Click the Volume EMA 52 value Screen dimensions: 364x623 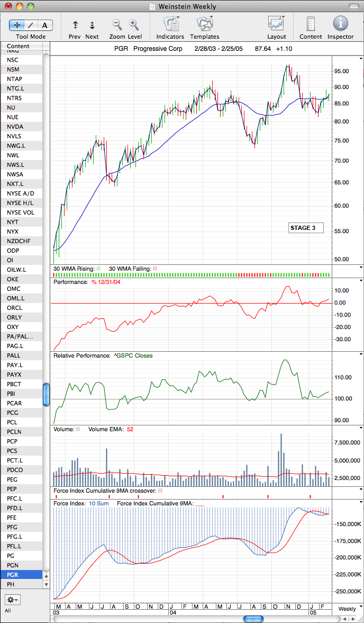point(130,429)
